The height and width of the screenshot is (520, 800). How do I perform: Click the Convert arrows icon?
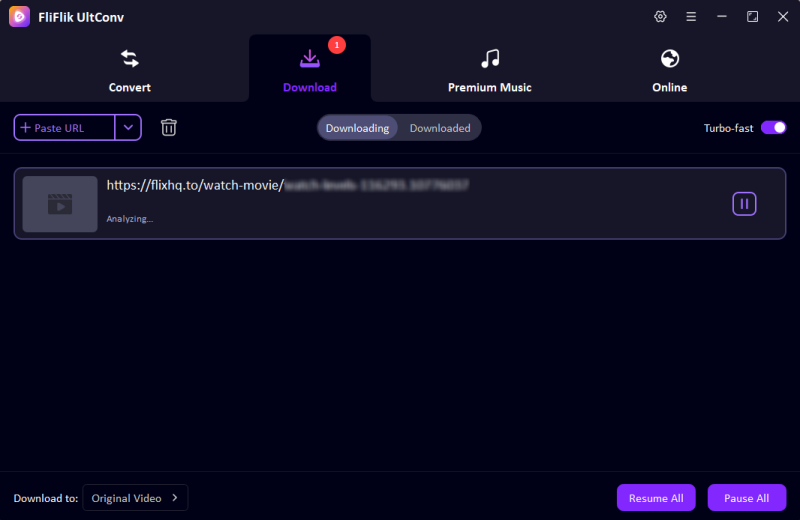tap(130, 59)
